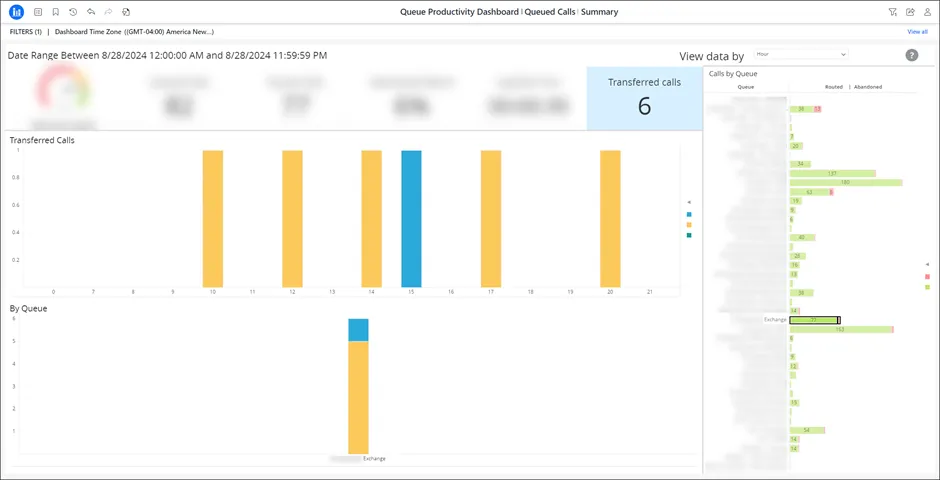
Task: Select the blue bar at hour 15
Action: 411,219
